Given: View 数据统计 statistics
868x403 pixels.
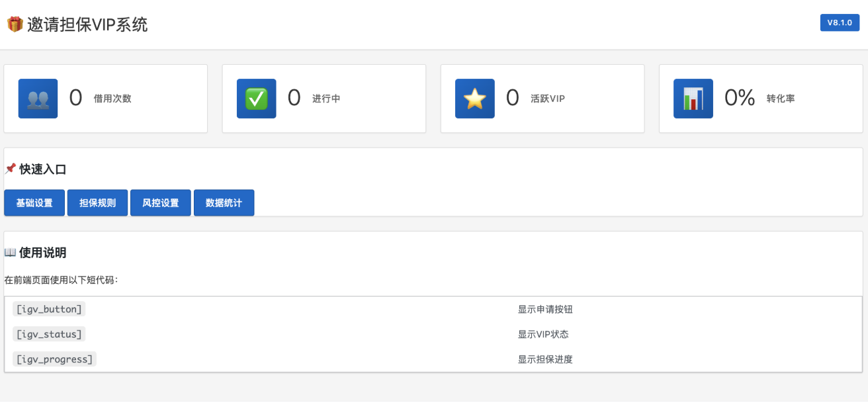Looking at the screenshot, I should click(x=224, y=203).
